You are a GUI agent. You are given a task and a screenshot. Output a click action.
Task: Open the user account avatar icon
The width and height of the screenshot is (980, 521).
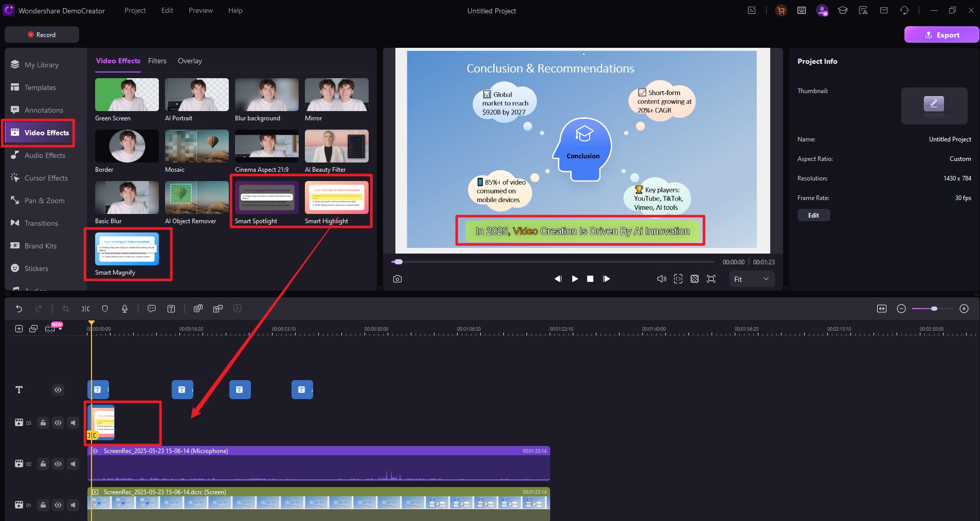[x=822, y=10]
